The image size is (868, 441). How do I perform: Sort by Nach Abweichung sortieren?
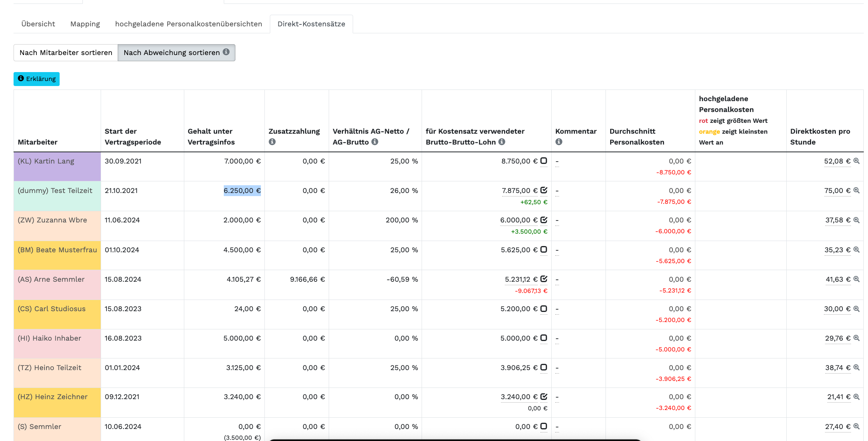(177, 53)
